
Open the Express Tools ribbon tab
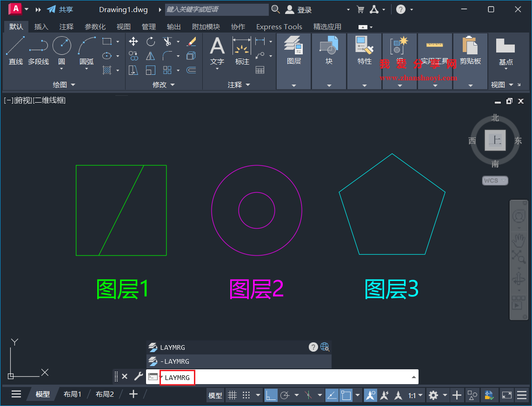[x=279, y=26]
